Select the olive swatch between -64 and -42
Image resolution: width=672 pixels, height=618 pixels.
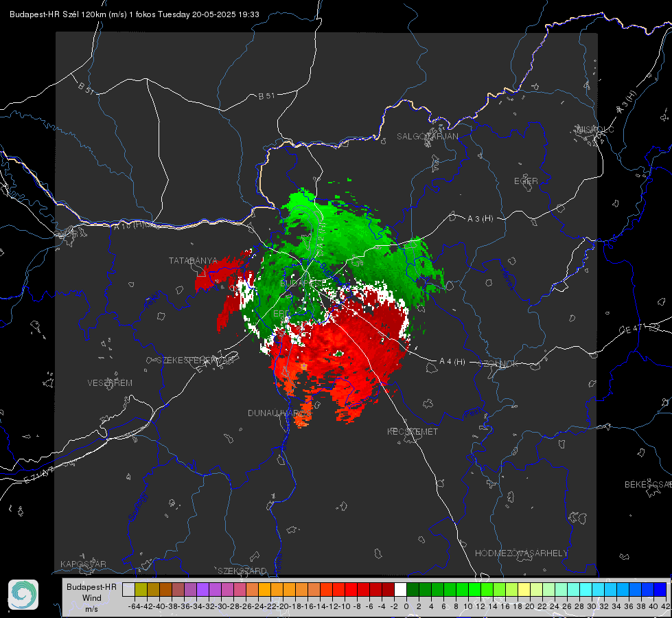[x=141, y=589]
